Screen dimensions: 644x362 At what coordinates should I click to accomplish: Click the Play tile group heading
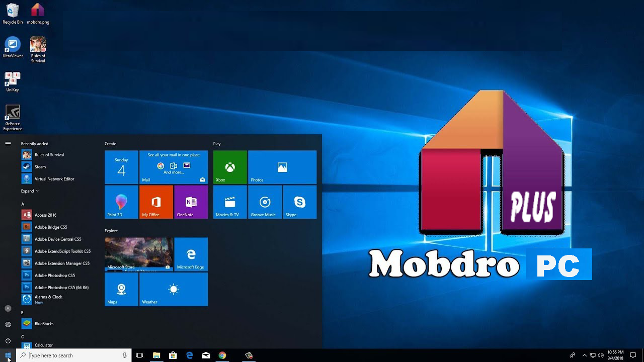(x=217, y=144)
